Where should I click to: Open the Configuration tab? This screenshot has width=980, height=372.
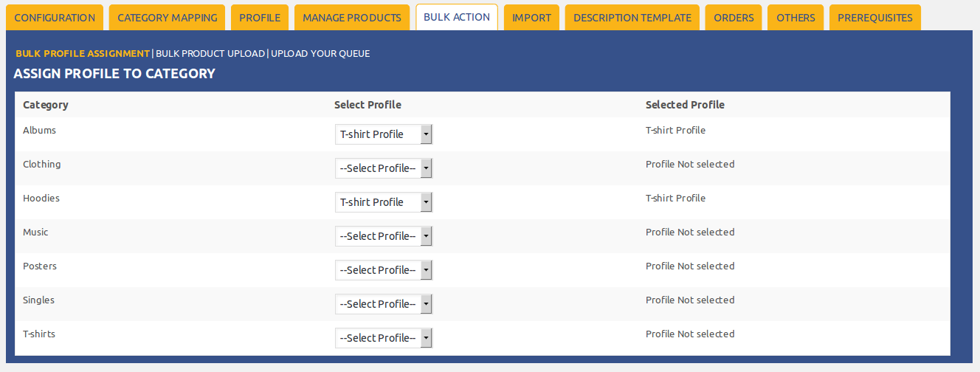(55, 18)
